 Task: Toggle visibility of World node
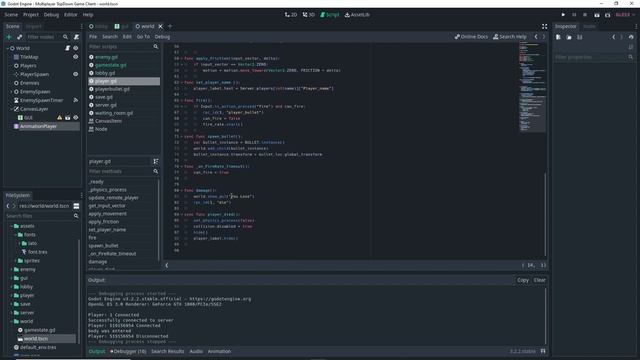[x=76, y=48]
